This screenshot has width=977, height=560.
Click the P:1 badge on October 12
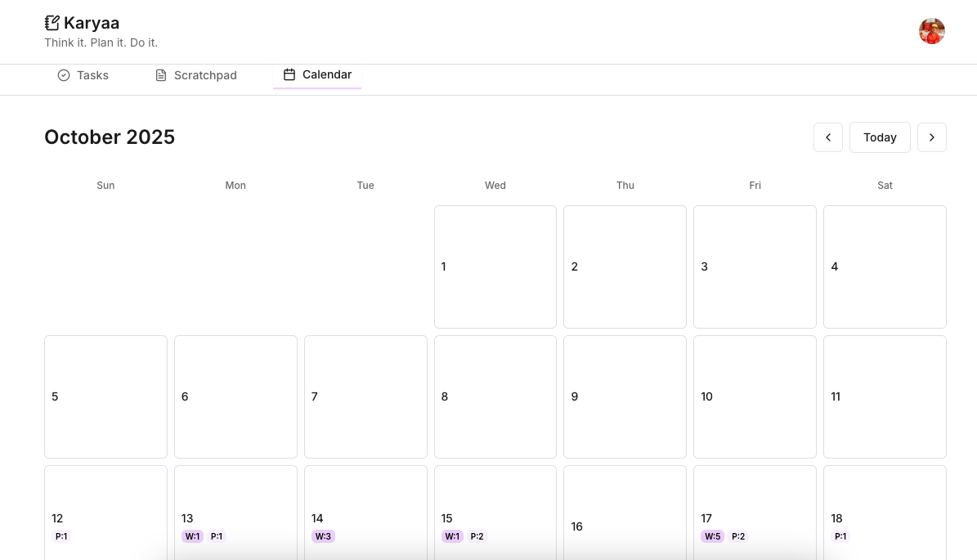[x=61, y=536]
